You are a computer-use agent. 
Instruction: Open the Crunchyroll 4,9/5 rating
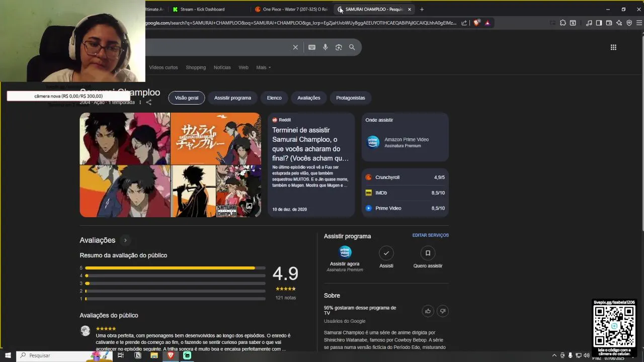point(405,177)
